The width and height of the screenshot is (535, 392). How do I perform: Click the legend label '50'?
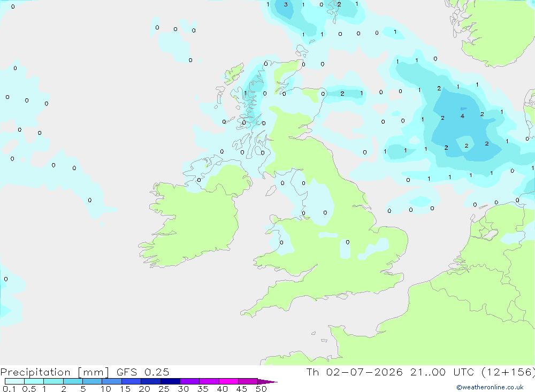tap(261, 389)
